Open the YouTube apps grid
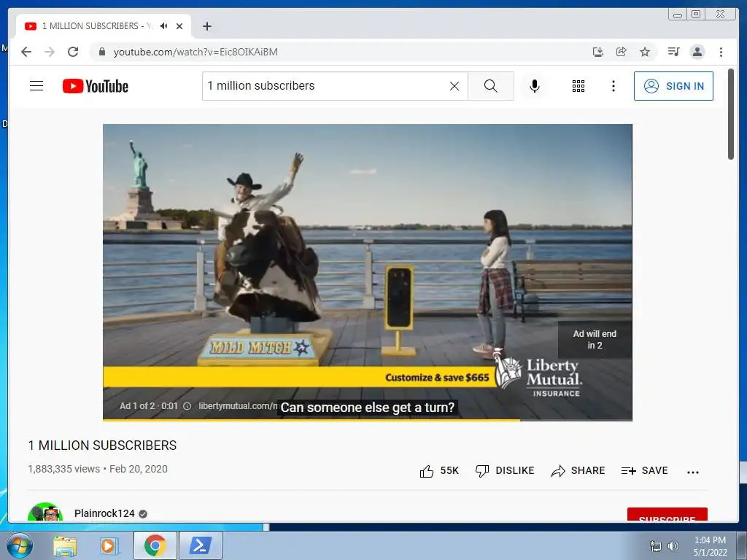747x560 pixels. (x=578, y=86)
